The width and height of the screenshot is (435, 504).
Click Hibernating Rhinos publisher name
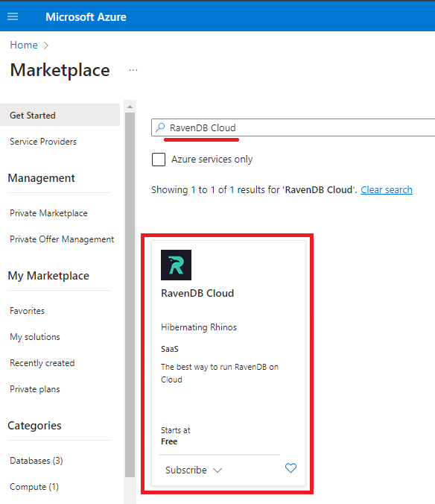[199, 327]
